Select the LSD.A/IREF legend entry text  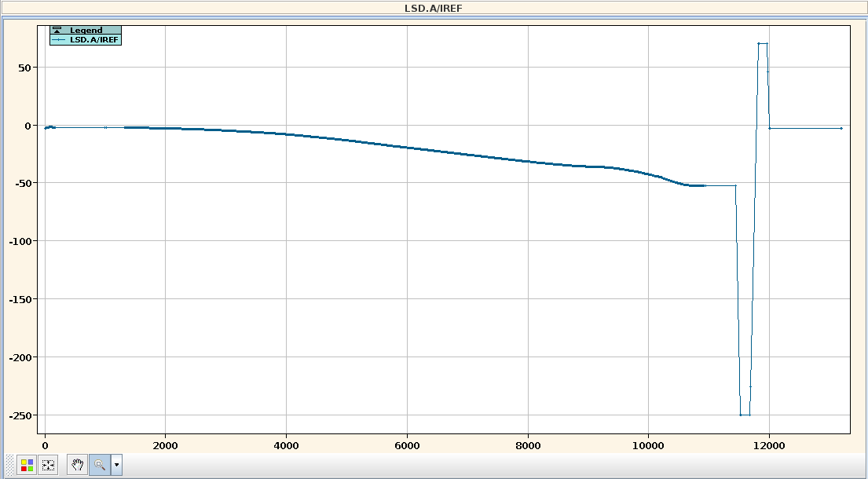[x=94, y=39]
